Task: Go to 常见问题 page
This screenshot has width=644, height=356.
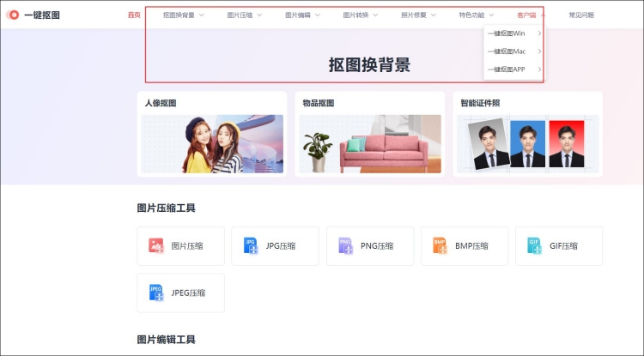Action: pyautogui.click(x=581, y=15)
